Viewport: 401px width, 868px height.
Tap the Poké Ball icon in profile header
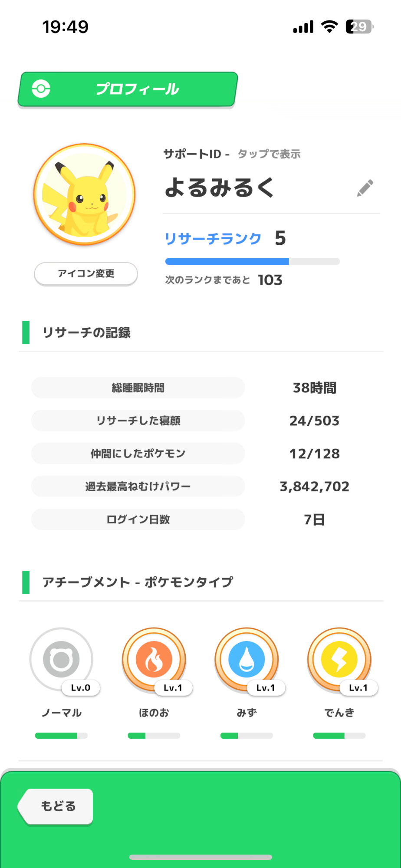pos(41,89)
